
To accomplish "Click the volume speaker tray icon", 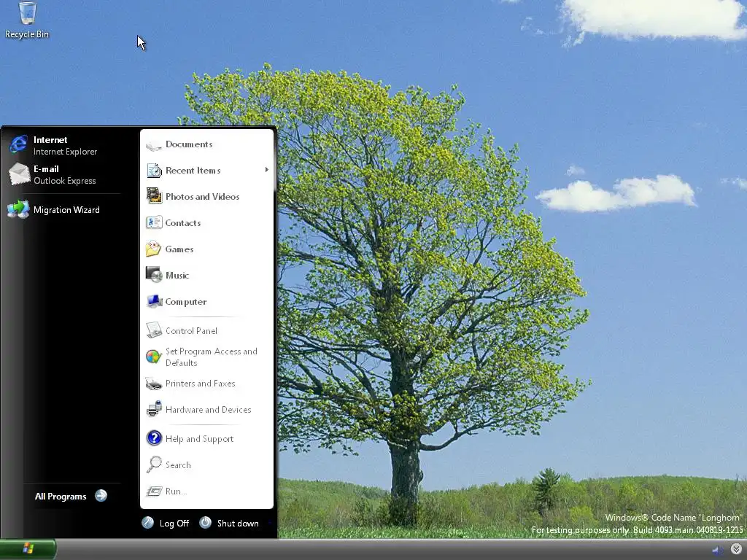I will click(718, 551).
